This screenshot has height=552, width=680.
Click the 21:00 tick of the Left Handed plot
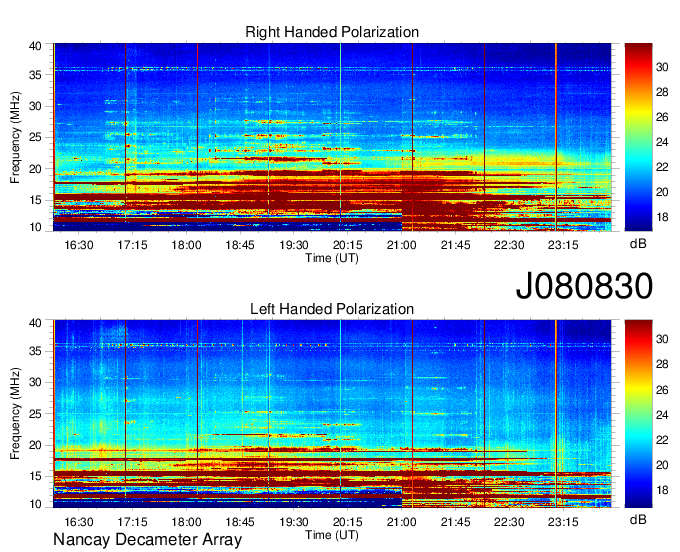(402, 522)
